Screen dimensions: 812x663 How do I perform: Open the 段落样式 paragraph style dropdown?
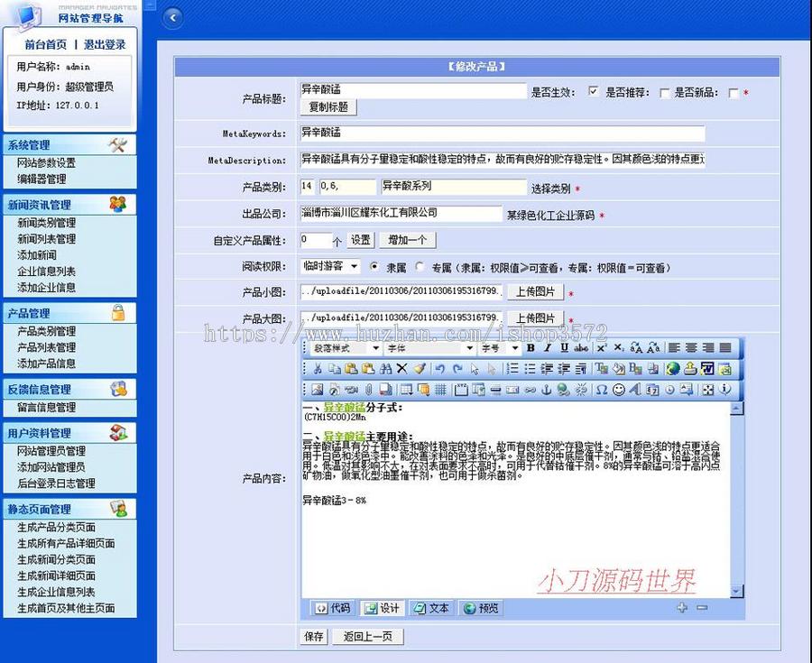click(346, 348)
